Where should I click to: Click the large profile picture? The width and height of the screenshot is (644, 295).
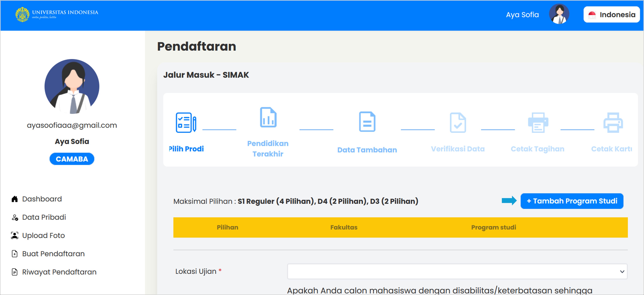click(72, 86)
